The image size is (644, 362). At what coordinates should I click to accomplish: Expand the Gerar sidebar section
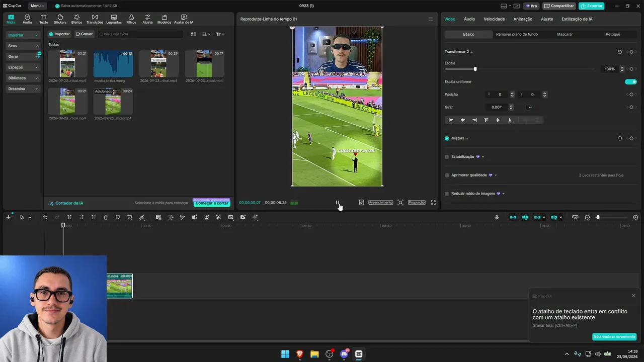coord(23,56)
